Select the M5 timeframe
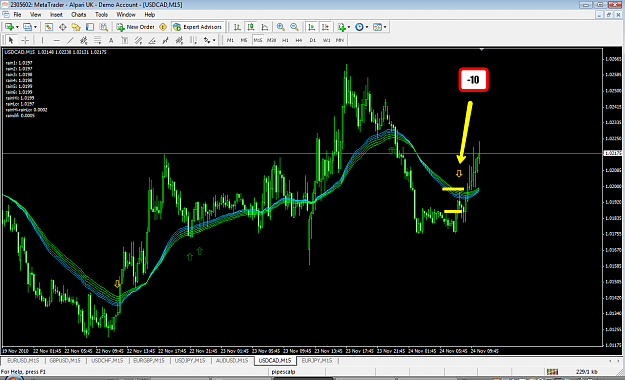 (x=244, y=40)
